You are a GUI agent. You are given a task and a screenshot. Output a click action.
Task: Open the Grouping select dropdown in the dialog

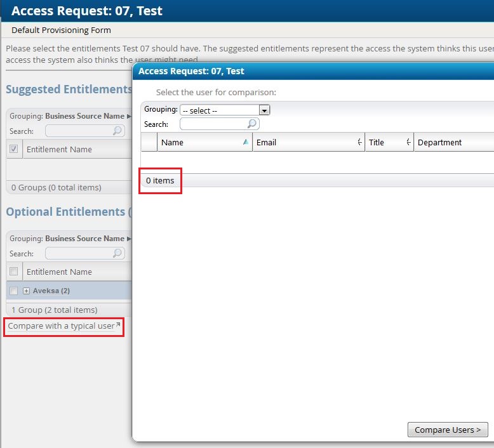click(x=225, y=110)
